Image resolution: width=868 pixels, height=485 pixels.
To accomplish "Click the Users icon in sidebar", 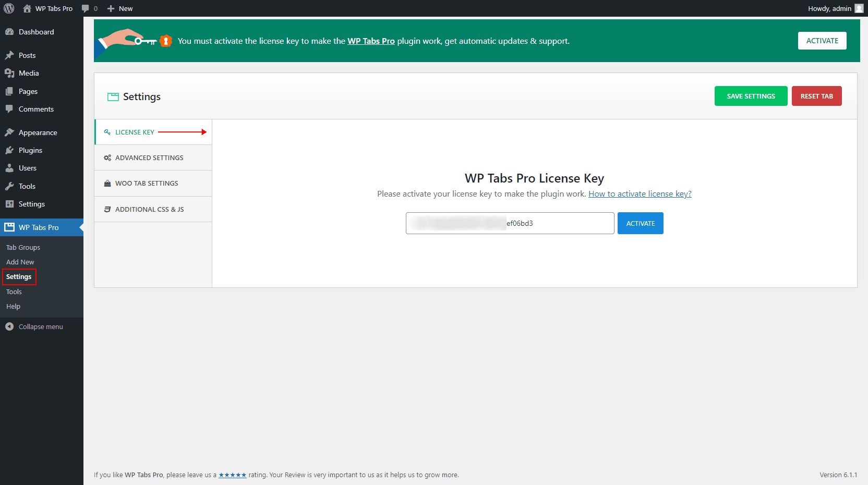I will point(9,168).
